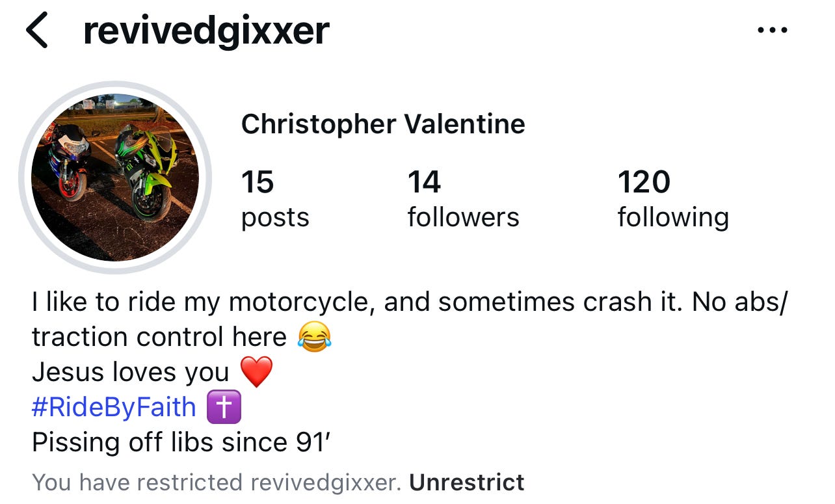835x504 pixels.
Task: Tap the "followers" label under 14
Action: click(463, 217)
